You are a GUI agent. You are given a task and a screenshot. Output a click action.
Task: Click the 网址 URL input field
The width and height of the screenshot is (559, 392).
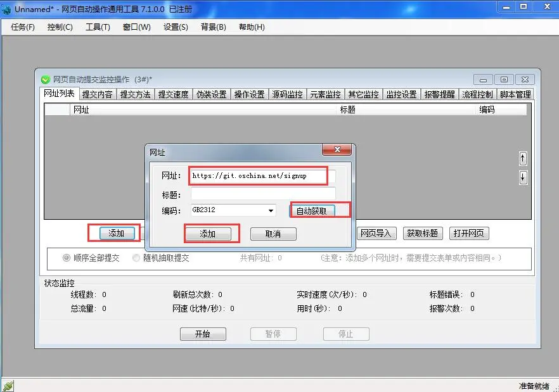point(263,175)
